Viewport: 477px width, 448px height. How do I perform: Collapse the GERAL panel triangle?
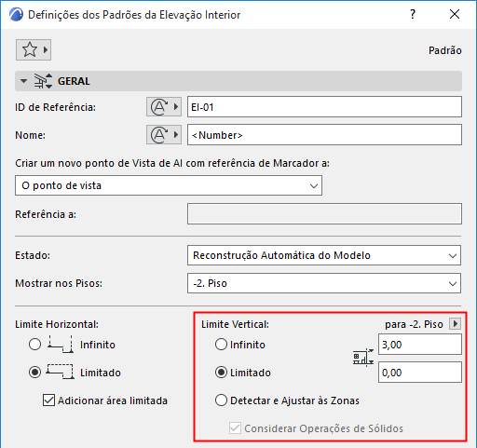click(x=23, y=81)
